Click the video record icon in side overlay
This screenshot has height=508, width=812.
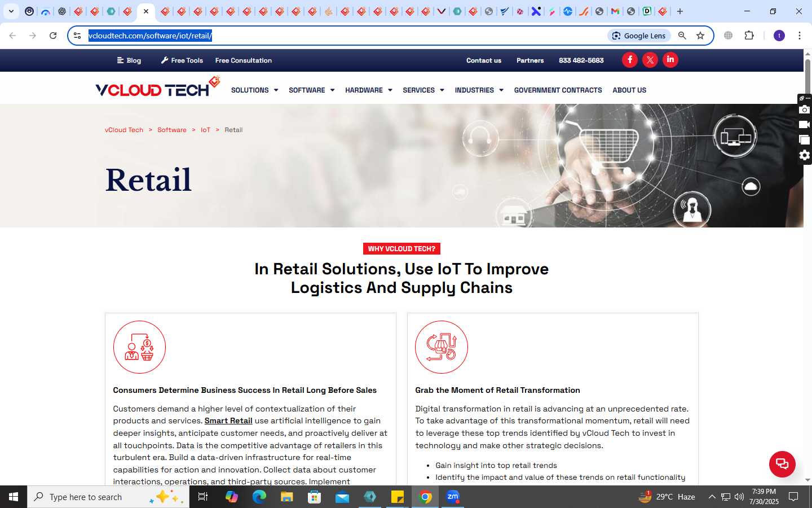(x=805, y=125)
